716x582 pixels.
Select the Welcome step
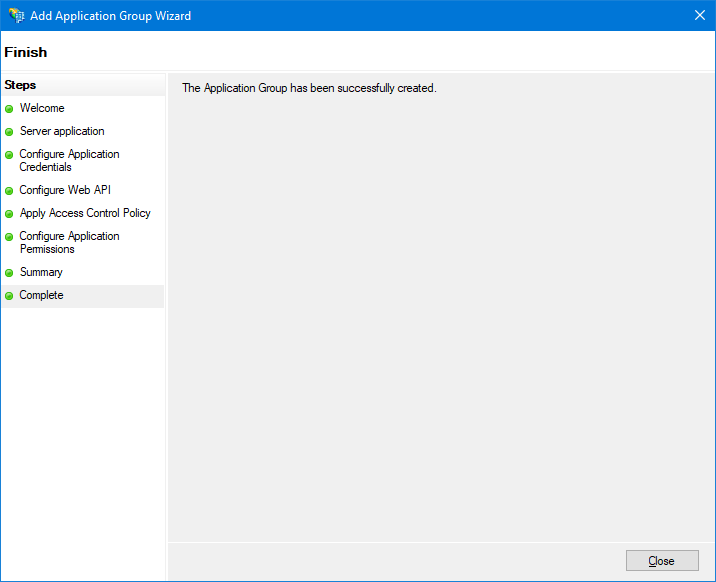point(42,108)
